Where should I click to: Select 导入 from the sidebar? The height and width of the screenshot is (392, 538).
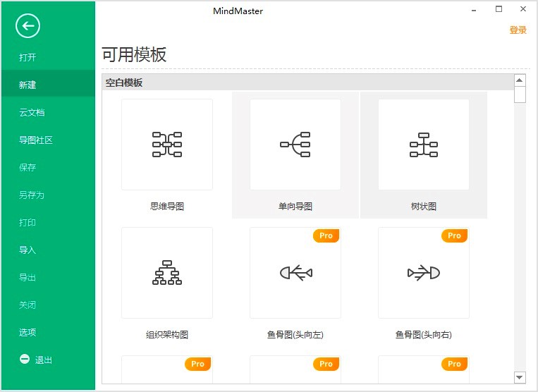[27, 250]
